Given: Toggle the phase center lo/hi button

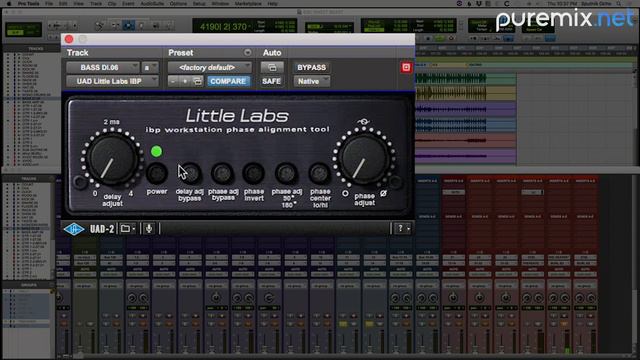Looking at the screenshot, I should click(x=320, y=173).
